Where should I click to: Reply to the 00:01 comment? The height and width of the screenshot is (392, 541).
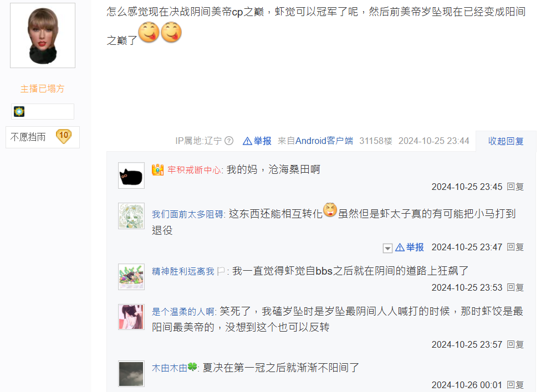tap(515, 385)
